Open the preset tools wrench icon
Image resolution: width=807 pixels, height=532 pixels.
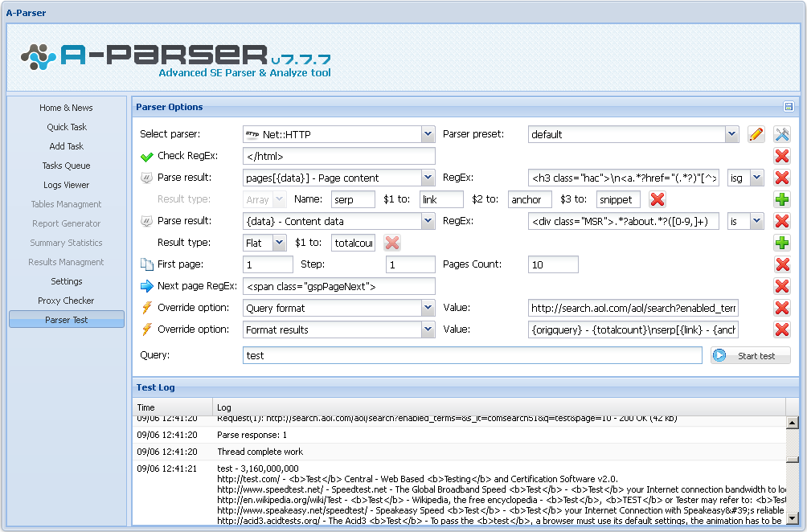pos(782,134)
